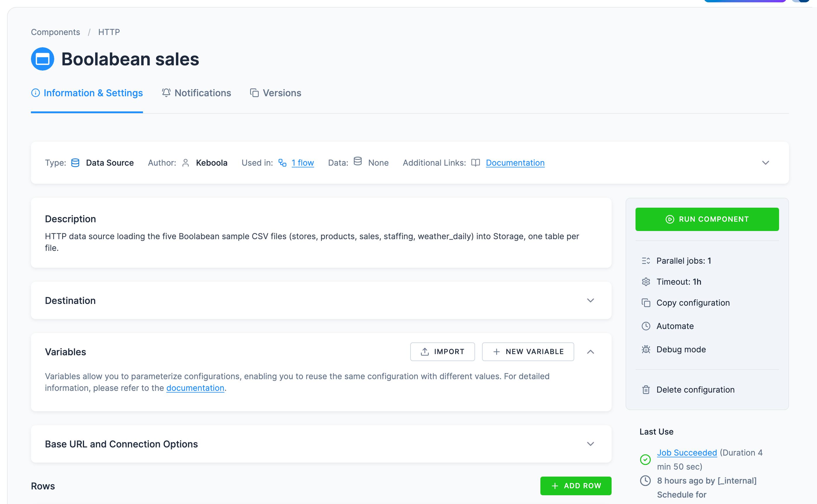Click the Information & Settings info icon
The image size is (817, 504).
click(x=35, y=93)
